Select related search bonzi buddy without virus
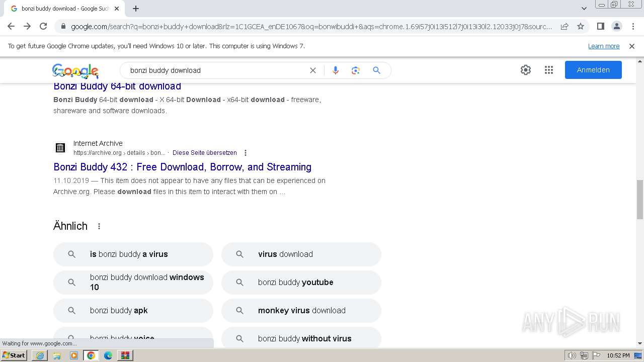The height and width of the screenshot is (362, 644). pos(301,338)
